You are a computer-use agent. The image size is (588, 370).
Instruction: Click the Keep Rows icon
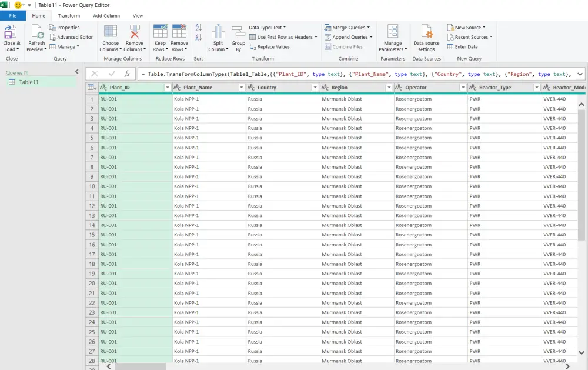click(x=160, y=32)
